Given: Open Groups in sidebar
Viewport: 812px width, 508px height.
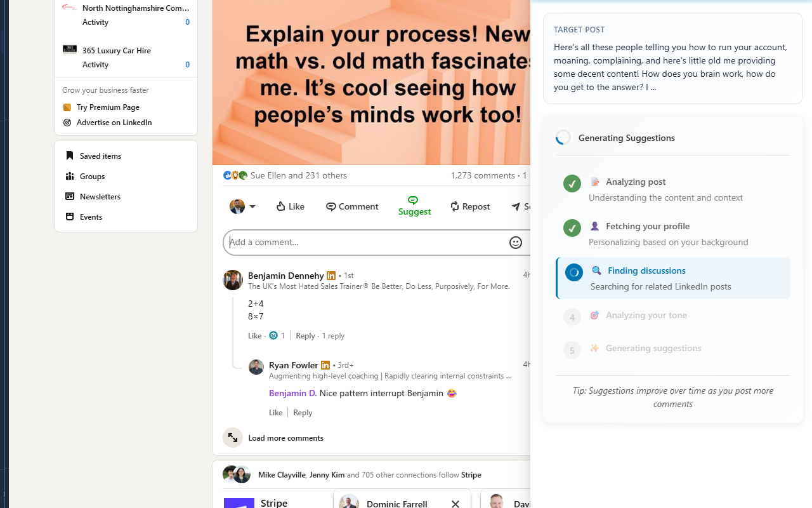Looking at the screenshot, I should [x=92, y=176].
